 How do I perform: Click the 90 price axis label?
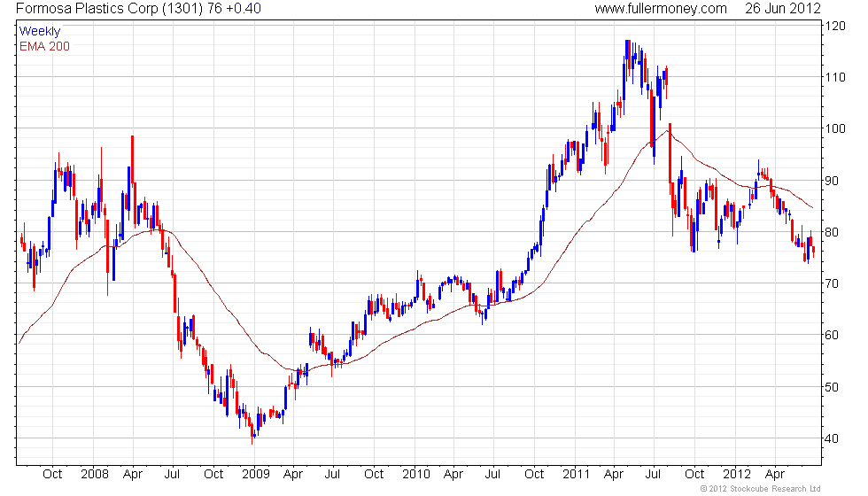[x=832, y=181]
